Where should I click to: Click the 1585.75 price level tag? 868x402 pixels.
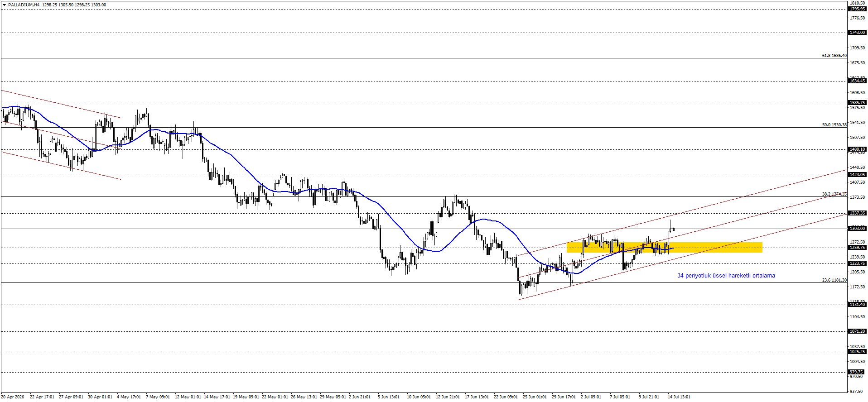pyautogui.click(x=857, y=103)
